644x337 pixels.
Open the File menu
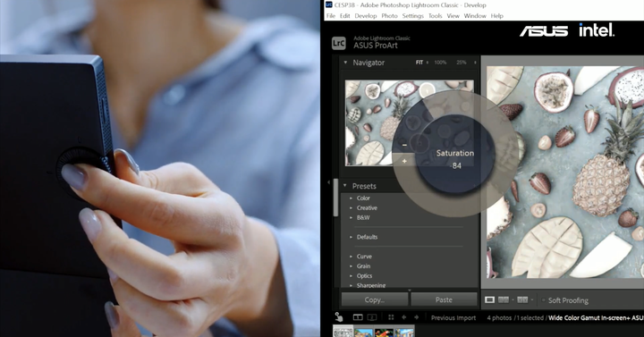pyautogui.click(x=331, y=15)
